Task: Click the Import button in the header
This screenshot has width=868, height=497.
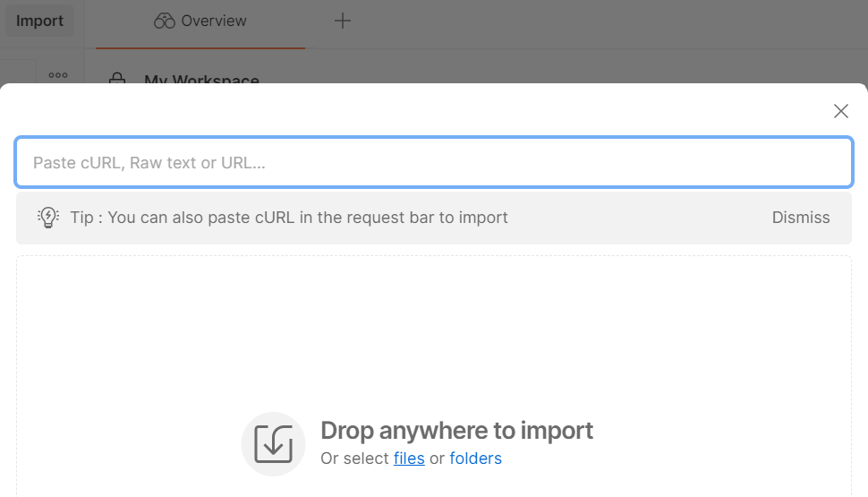Action: 39,21
